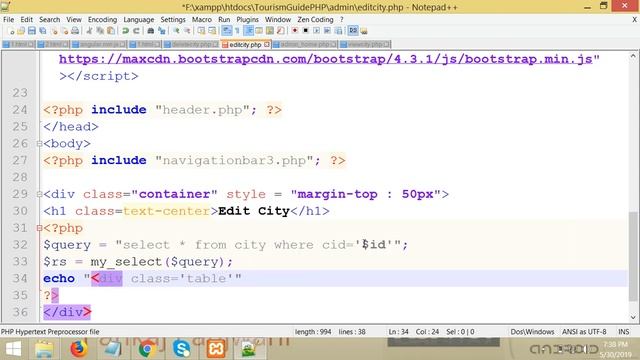
Task: Click Synchronize Vertical Scrolling icon
Action: click(201, 31)
